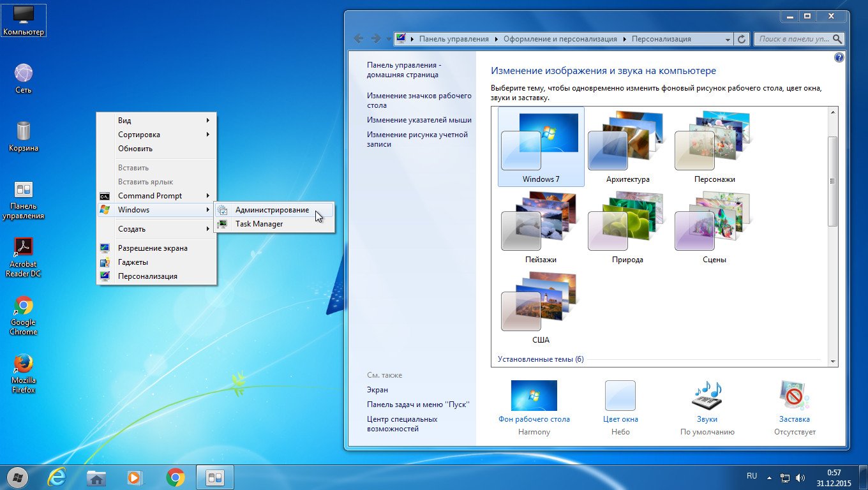Click the theme list scrollbar down arrow

pos(832,361)
